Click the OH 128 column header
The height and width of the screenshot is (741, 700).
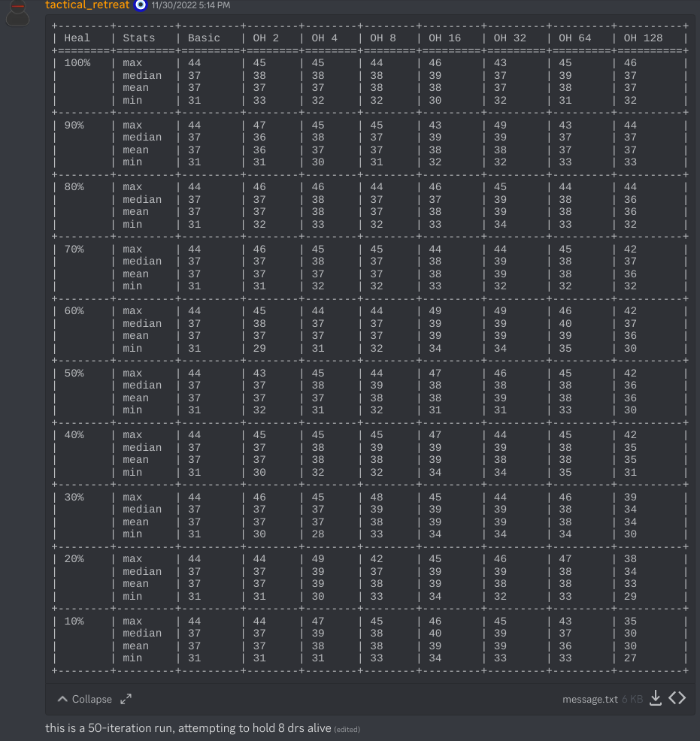tap(643, 38)
